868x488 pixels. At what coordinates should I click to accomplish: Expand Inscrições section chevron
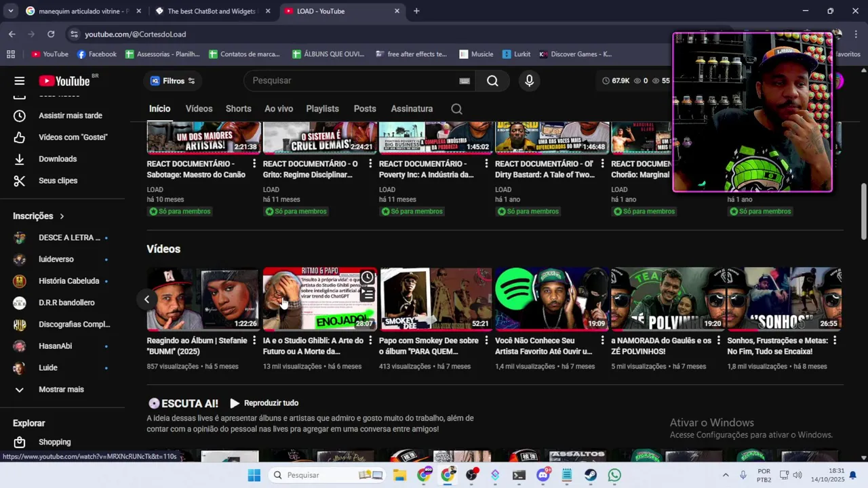coord(62,216)
